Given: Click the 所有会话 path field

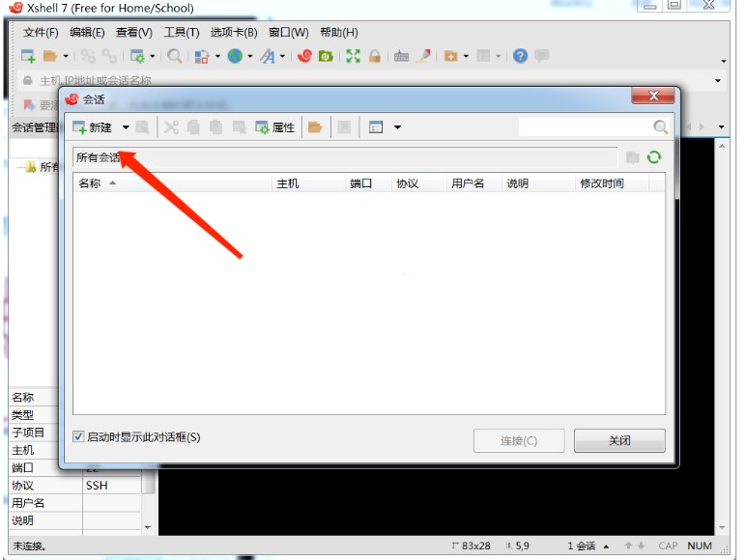Looking at the screenshot, I should click(344, 157).
